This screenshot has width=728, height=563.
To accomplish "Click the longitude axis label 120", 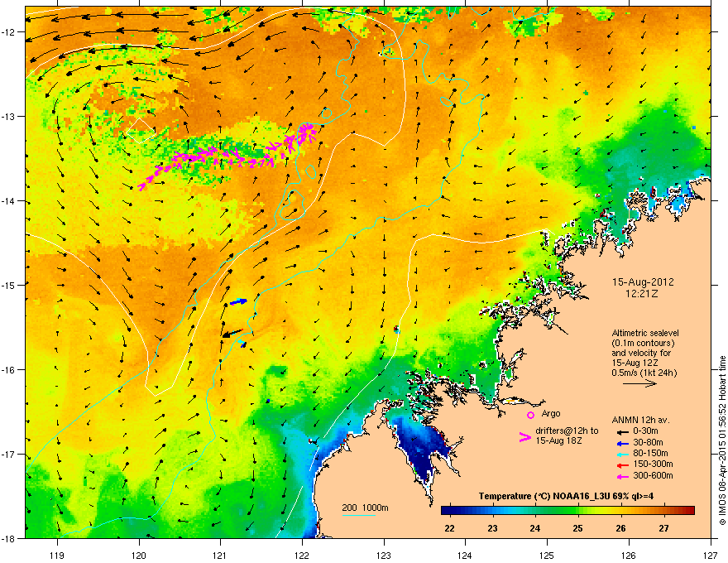I will 139,555.
